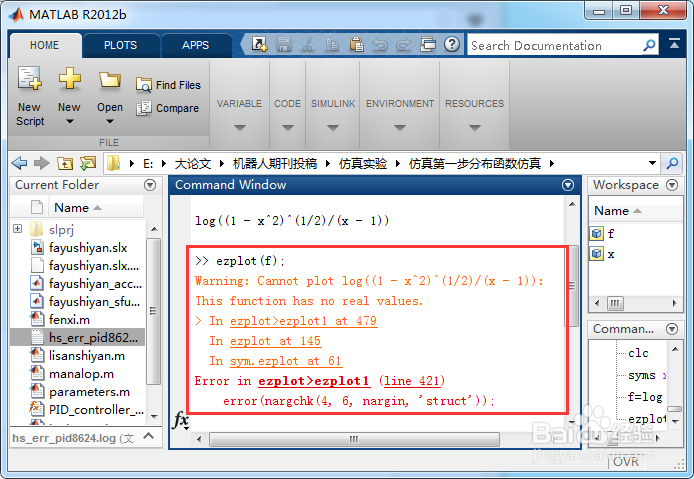The height and width of the screenshot is (479, 694).
Task: Click the Open folder icon
Action: 109,80
